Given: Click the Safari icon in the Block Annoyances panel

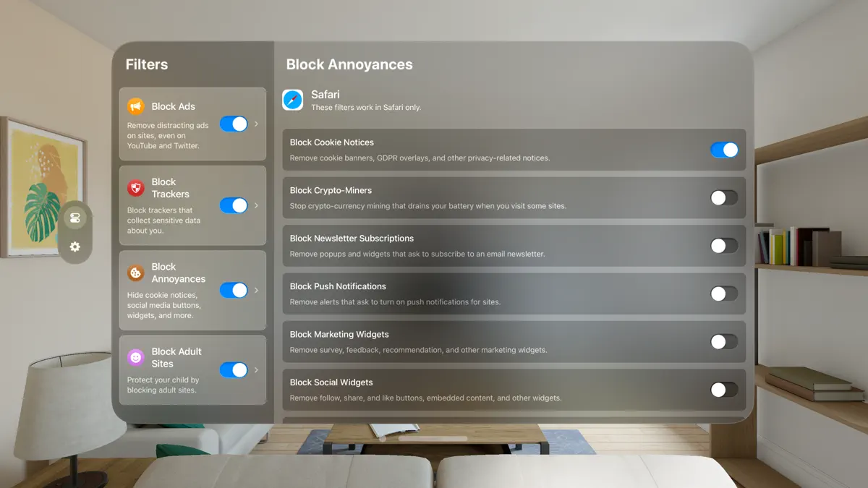Looking at the screenshot, I should pyautogui.click(x=292, y=100).
